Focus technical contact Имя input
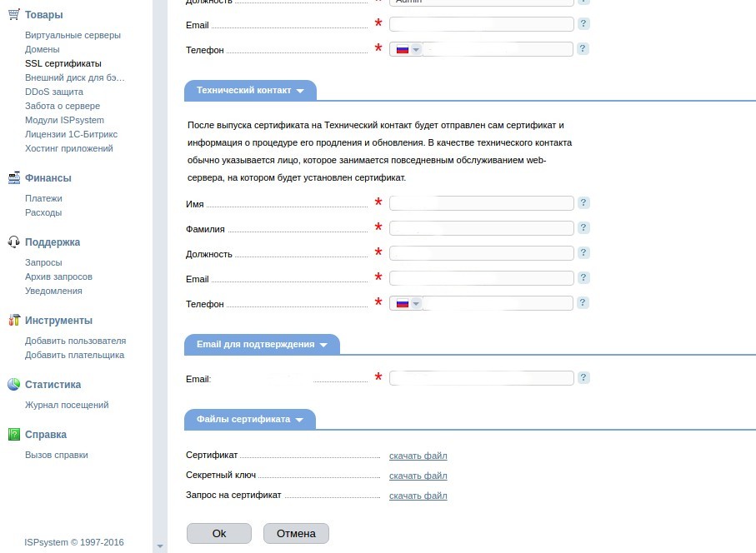The height and width of the screenshot is (553, 756). coord(482,203)
